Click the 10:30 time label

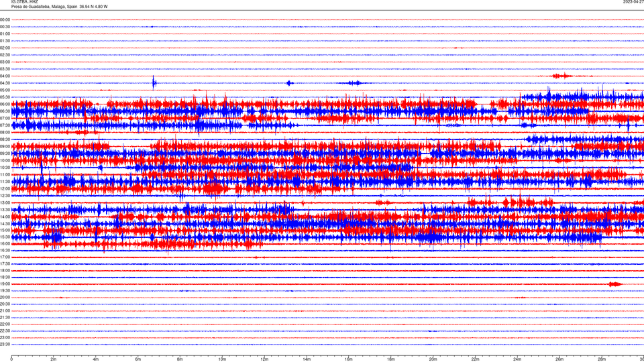click(5, 168)
